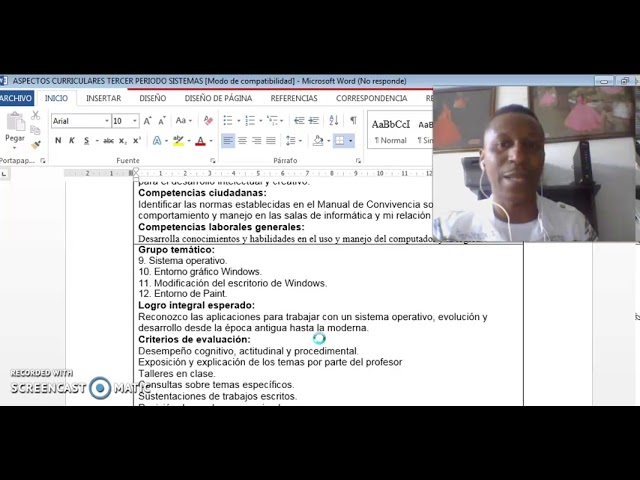Open borders dropdown arrow
Screen dimensions: 640x480
click(x=350, y=141)
